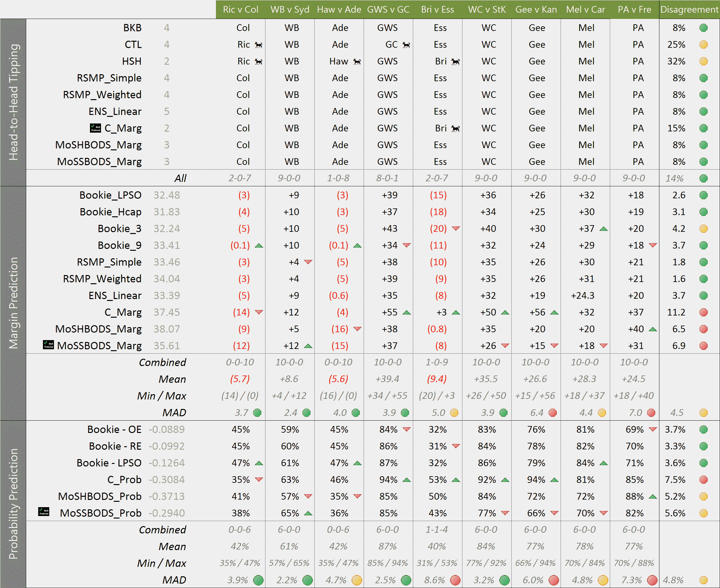
Task: Click red indicator dot beside C_Prob's 7.5%
Action: point(703,480)
